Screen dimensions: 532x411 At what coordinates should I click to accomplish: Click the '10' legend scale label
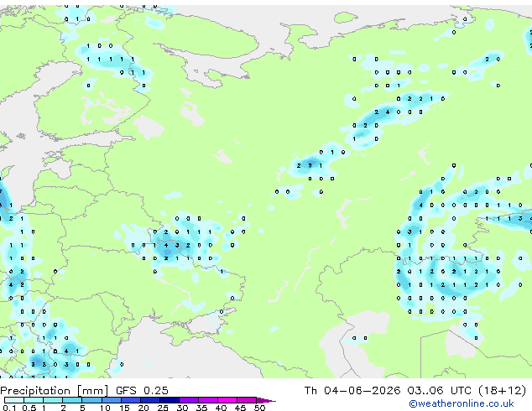point(105,408)
